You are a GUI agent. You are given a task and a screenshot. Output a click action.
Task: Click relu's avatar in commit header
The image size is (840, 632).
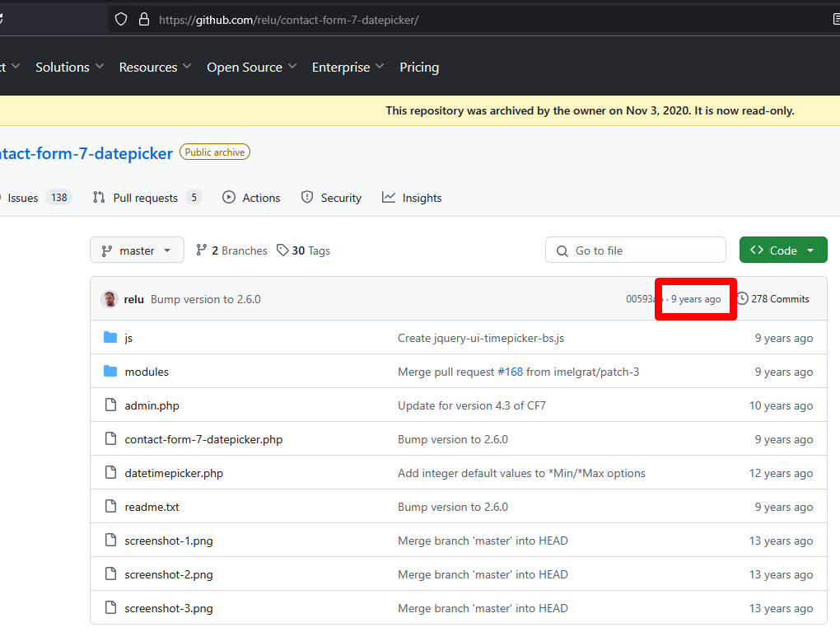(x=110, y=299)
